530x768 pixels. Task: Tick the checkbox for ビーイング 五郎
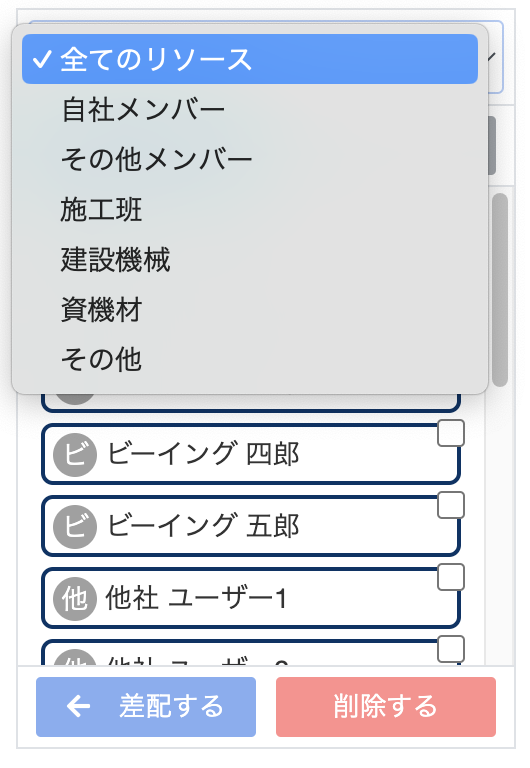(x=451, y=505)
